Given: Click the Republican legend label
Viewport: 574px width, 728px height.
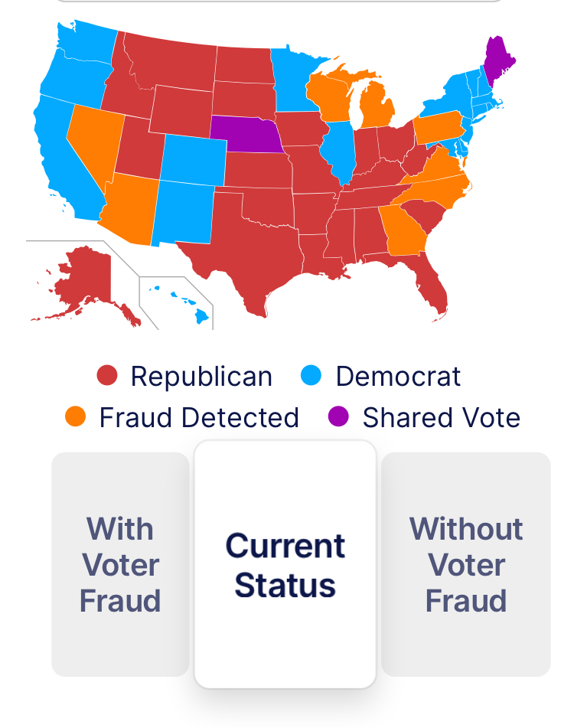Looking at the screenshot, I should tap(201, 376).
